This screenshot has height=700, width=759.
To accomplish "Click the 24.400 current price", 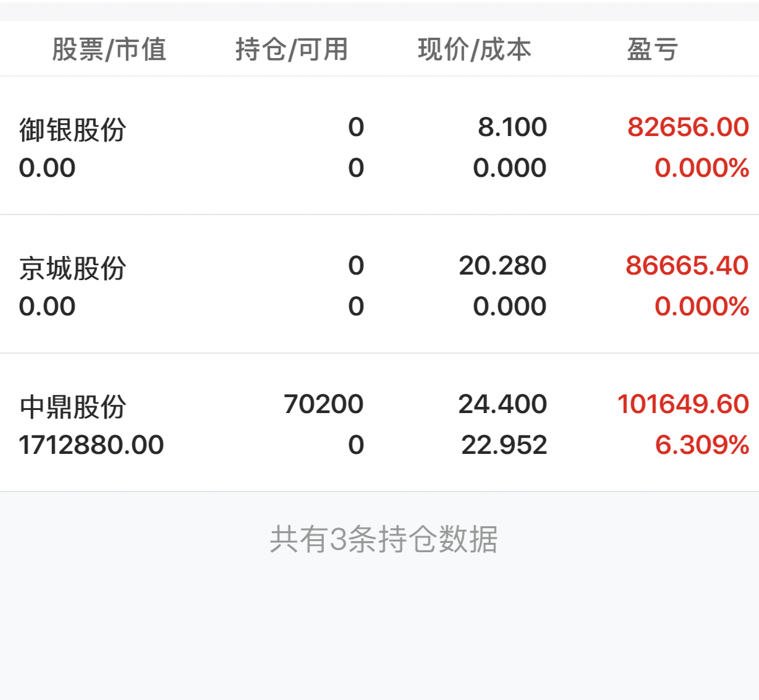I will point(502,404).
